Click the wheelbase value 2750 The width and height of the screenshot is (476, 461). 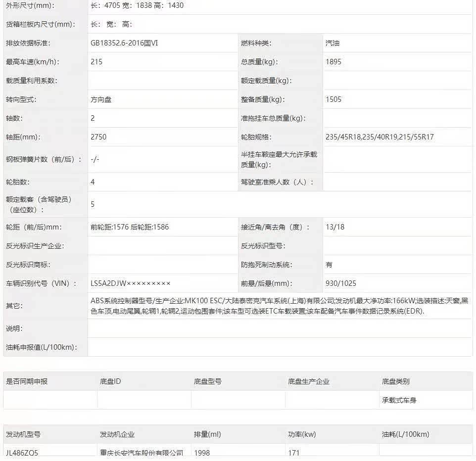98,137
